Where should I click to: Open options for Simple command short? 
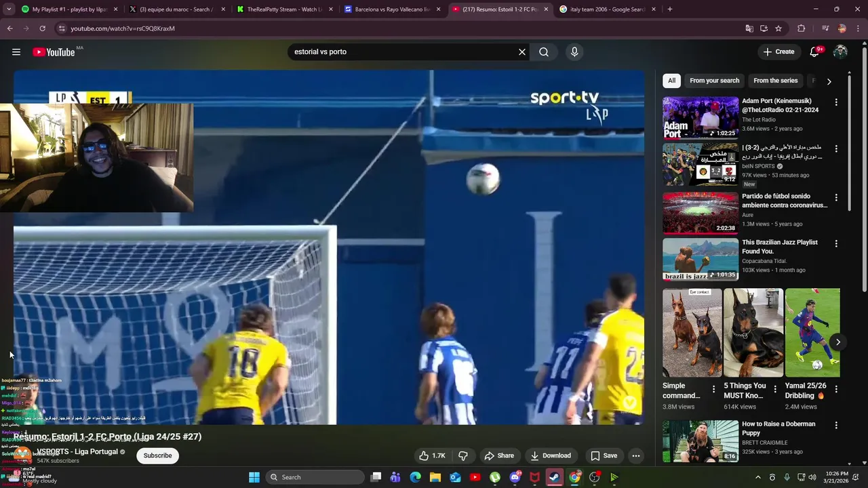tap(713, 389)
